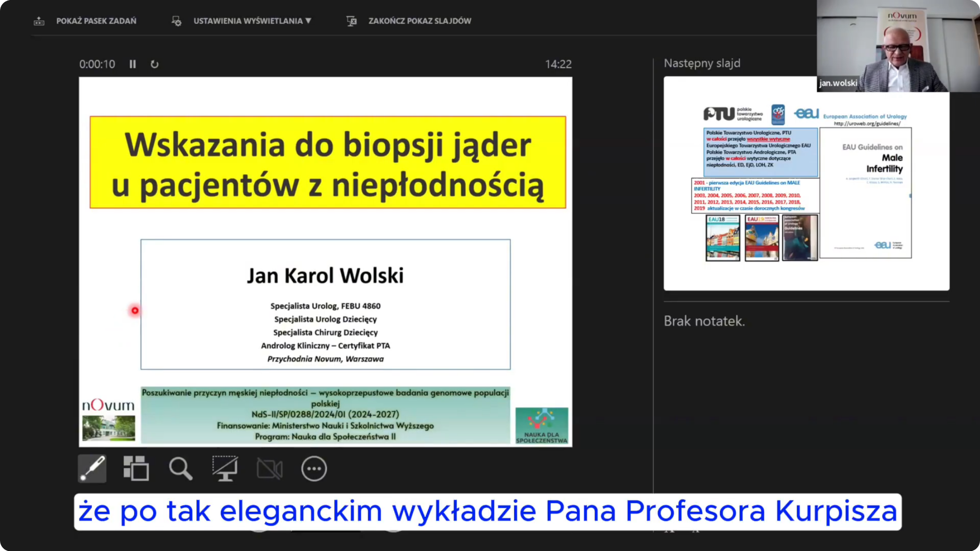
Task: Click the elapsed time 0:00:10 display
Action: coord(97,64)
